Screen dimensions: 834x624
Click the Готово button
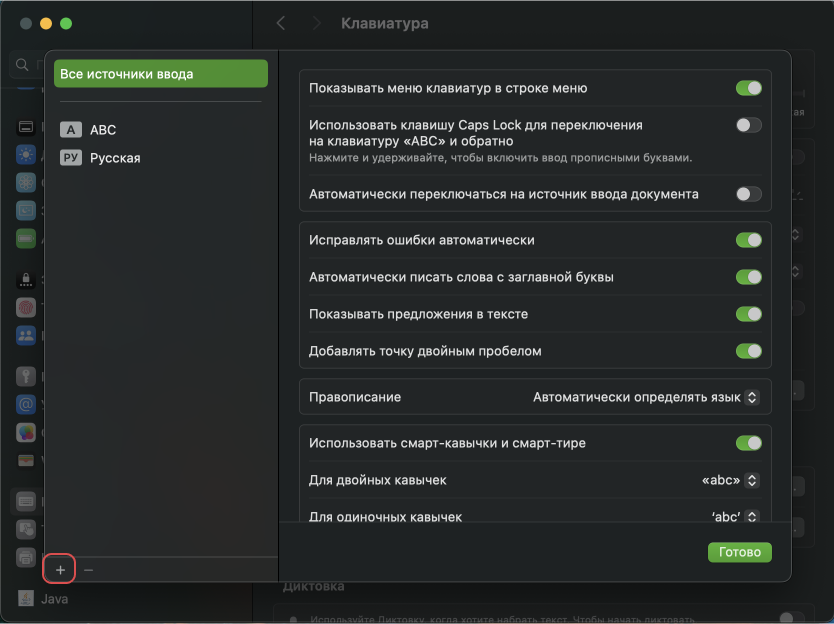pyautogui.click(x=739, y=552)
